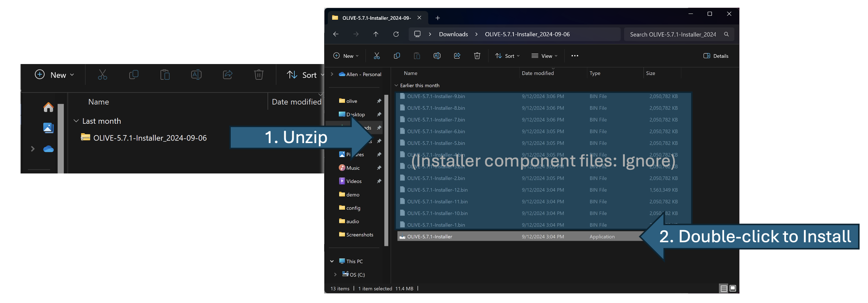Click Date modified header in left window
The height and width of the screenshot is (303, 868).
click(x=296, y=102)
